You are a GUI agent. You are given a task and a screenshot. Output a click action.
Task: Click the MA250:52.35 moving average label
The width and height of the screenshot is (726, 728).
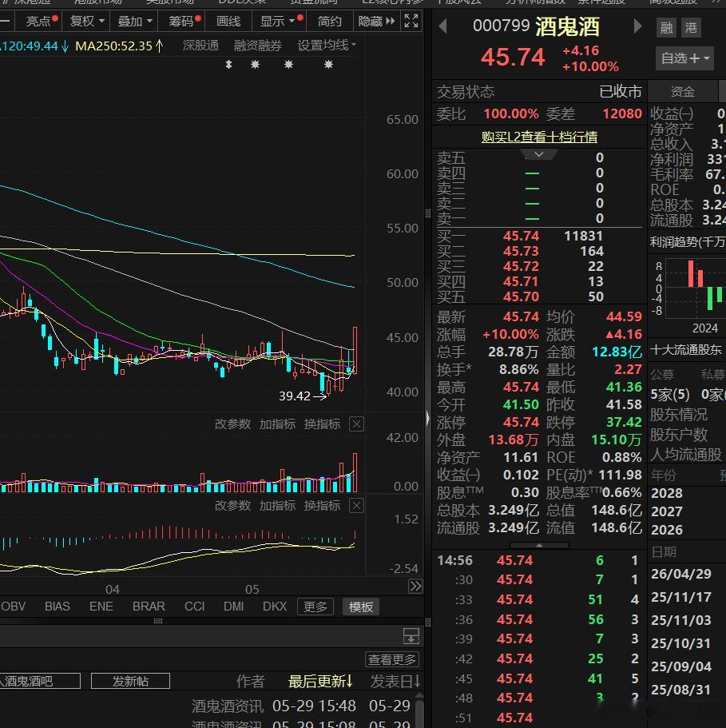[x=119, y=46]
